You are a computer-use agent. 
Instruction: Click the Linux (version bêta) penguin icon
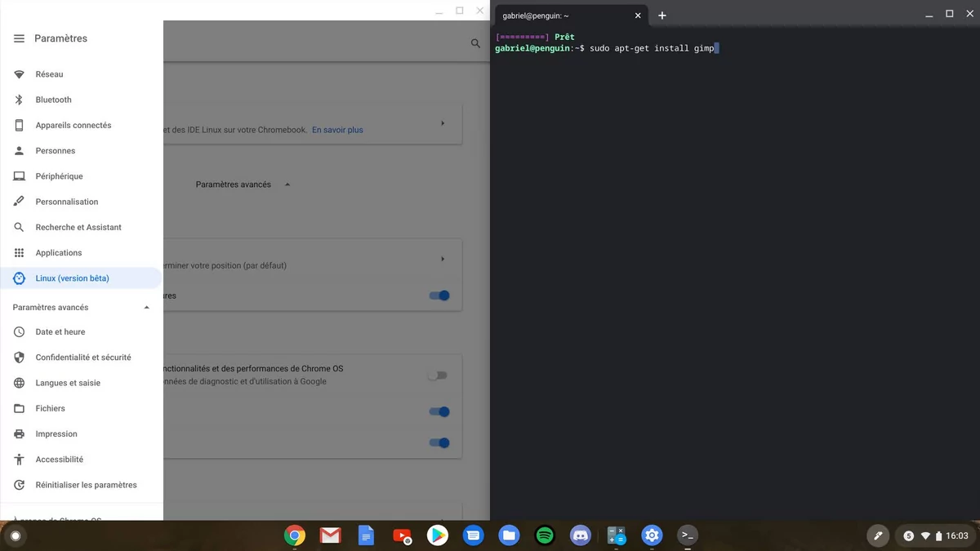[19, 278]
